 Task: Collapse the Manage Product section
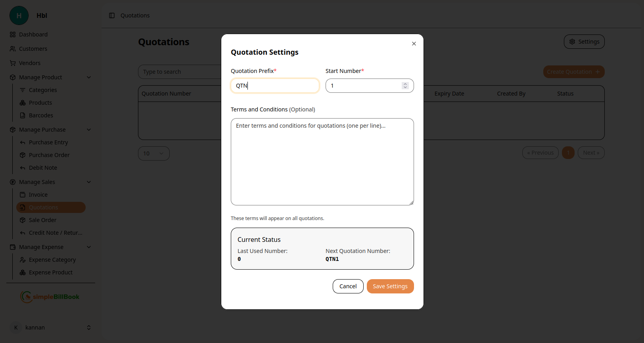click(x=89, y=77)
